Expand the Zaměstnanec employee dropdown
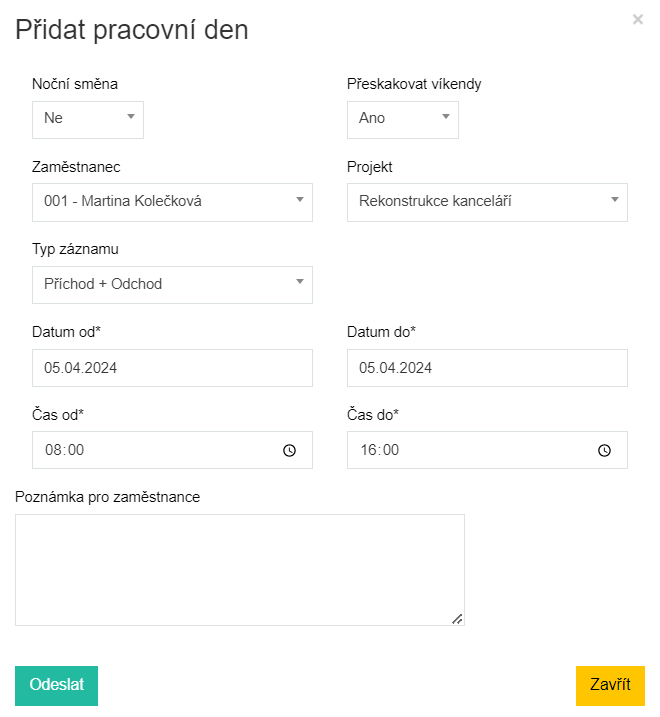Image resolution: width=660 pixels, height=717 pixels. [x=172, y=201]
